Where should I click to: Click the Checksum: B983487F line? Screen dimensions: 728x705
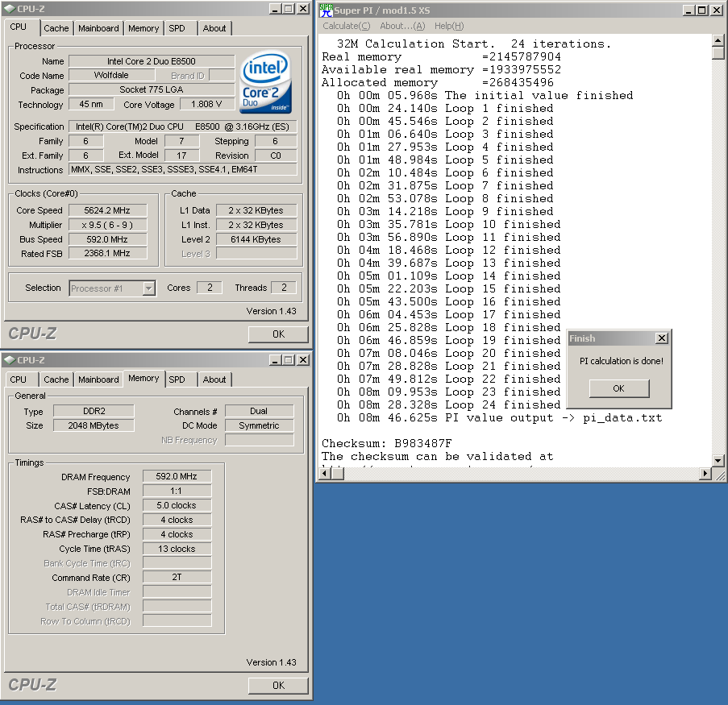pyautogui.click(x=387, y=443)
